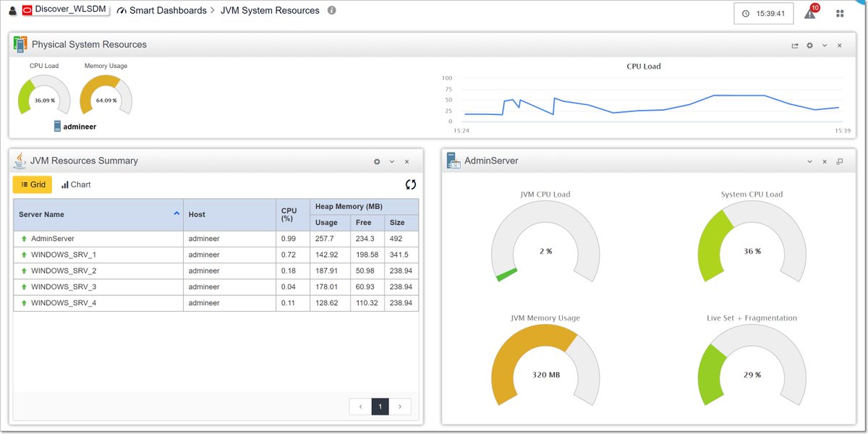Click the CPU Load line chart
Screen dimensions: 868x434
point(650,99)
